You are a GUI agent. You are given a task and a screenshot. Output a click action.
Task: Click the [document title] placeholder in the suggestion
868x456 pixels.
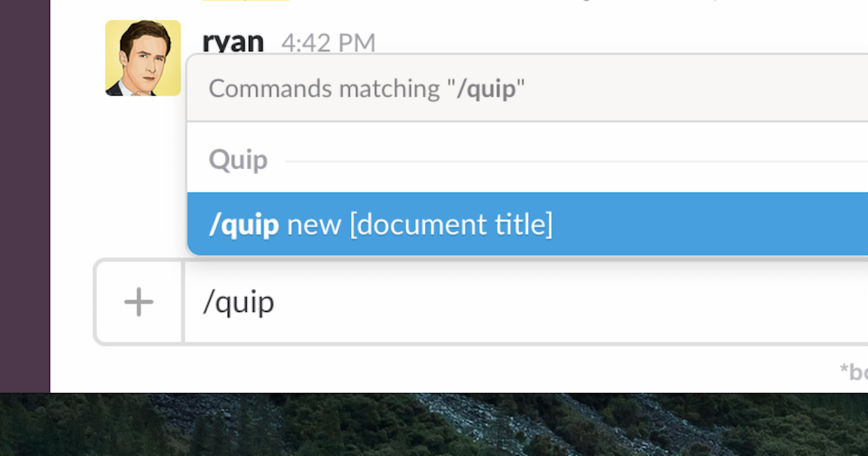(451, 224)
